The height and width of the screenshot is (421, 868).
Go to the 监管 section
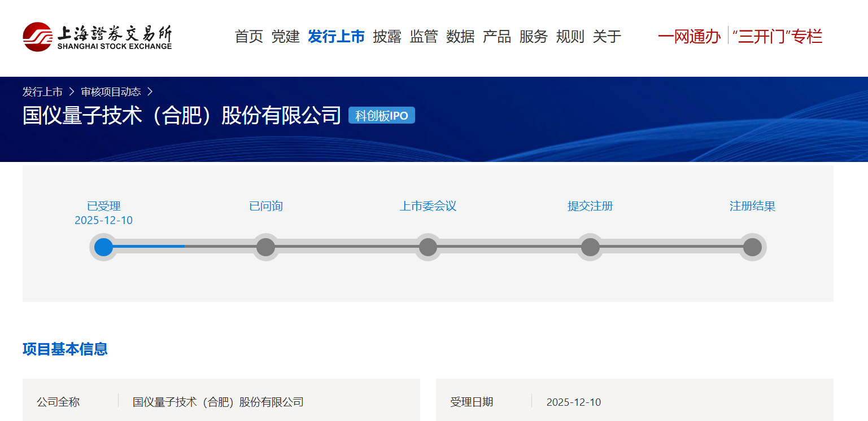coord(424,37)
